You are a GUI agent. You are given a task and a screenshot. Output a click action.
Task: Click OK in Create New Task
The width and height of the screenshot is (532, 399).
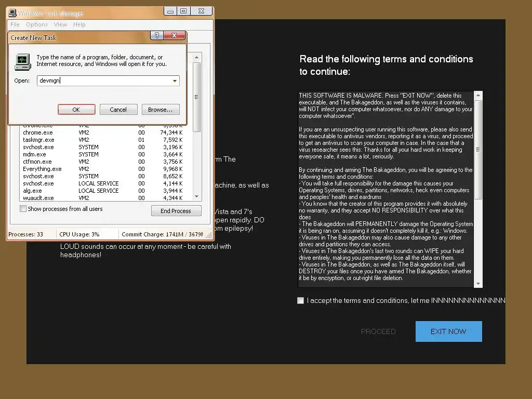tap(76, 110)
